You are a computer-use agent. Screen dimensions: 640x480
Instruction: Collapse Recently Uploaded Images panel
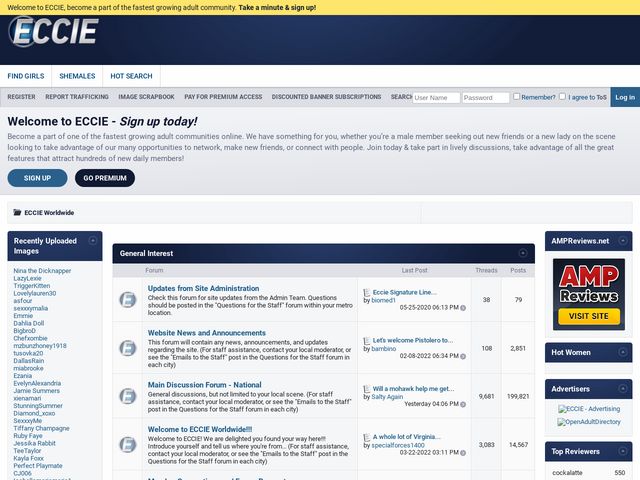click(x=93, y=240)
